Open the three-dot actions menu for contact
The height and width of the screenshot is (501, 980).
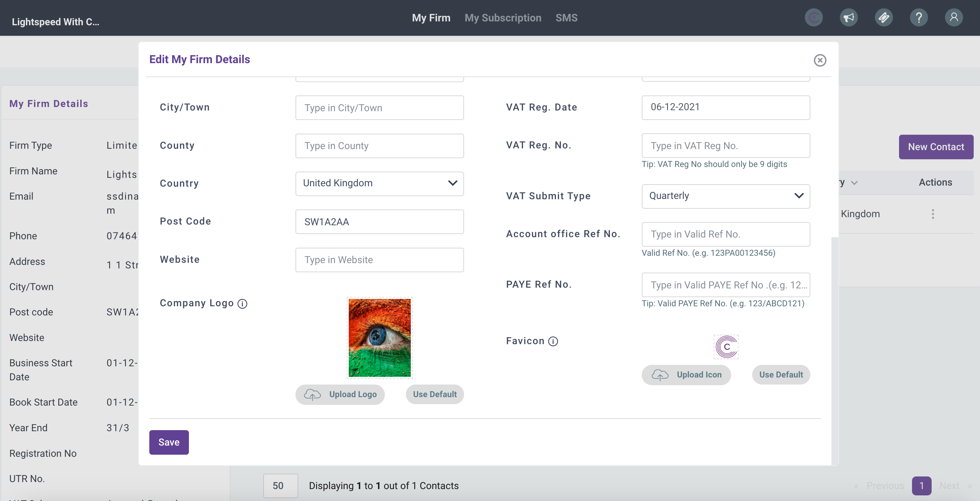coord(932,214)
